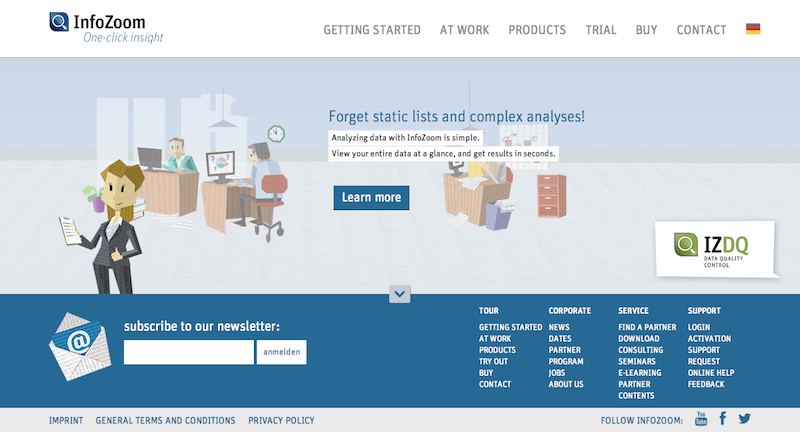Open the At Work nav menu
Viewport: 800px width, 432px height.
(x=464, y=30)
